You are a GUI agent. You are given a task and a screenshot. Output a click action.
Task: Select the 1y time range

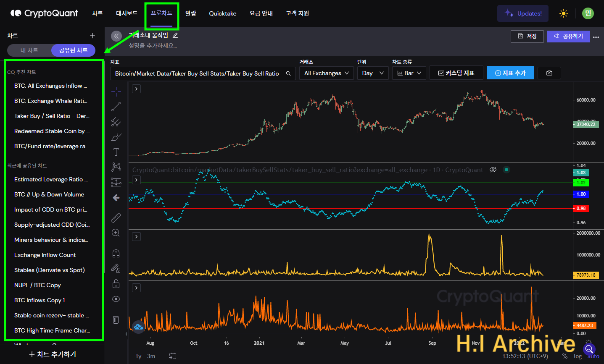[x=138, y=356]
